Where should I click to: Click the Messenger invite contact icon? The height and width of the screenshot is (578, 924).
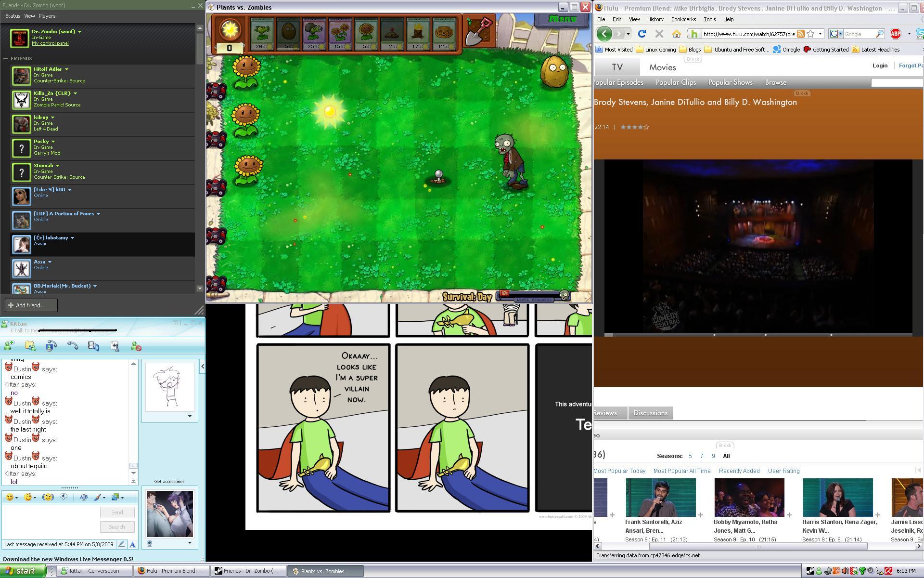coord(9,346)
